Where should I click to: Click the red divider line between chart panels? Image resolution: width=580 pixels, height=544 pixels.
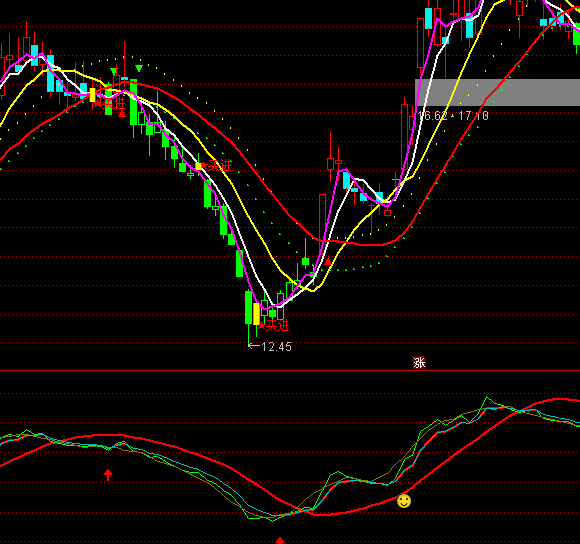(290, 370)
